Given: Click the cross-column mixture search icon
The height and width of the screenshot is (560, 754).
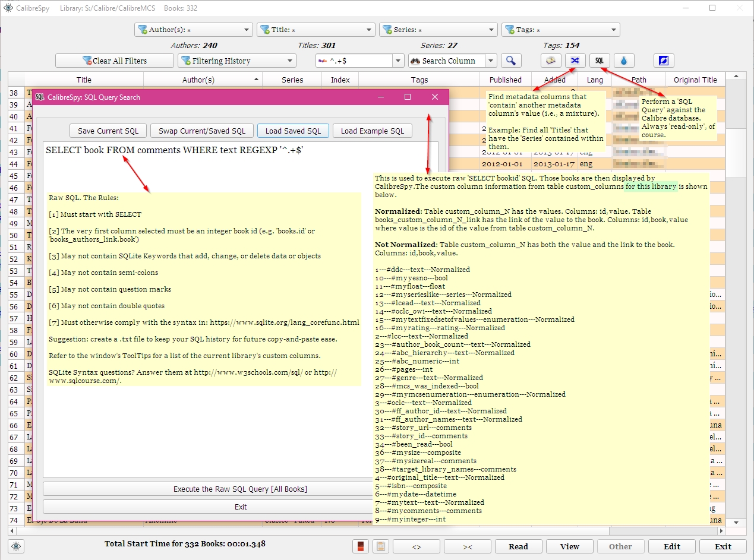Looking at the screenshot, I should 575,61.
